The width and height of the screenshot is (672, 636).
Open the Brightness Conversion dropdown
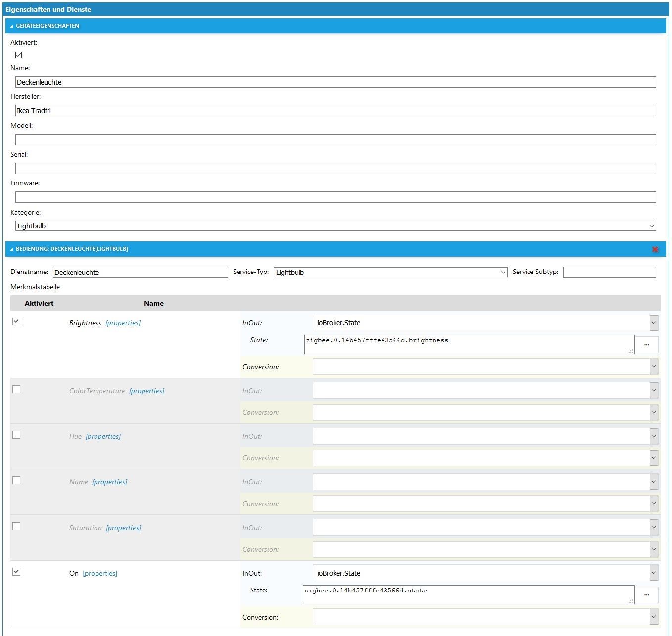pyautogui.click(x=485, y=366)
